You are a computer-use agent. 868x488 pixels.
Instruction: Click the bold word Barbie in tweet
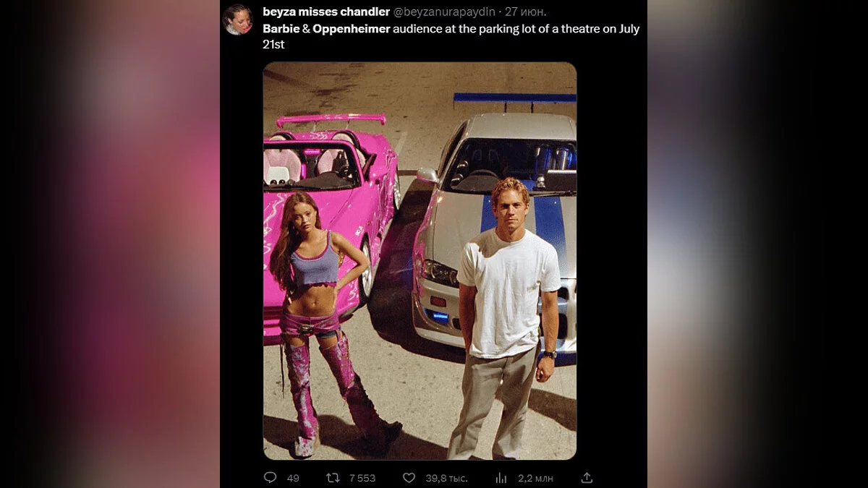(x=280, y=29)
